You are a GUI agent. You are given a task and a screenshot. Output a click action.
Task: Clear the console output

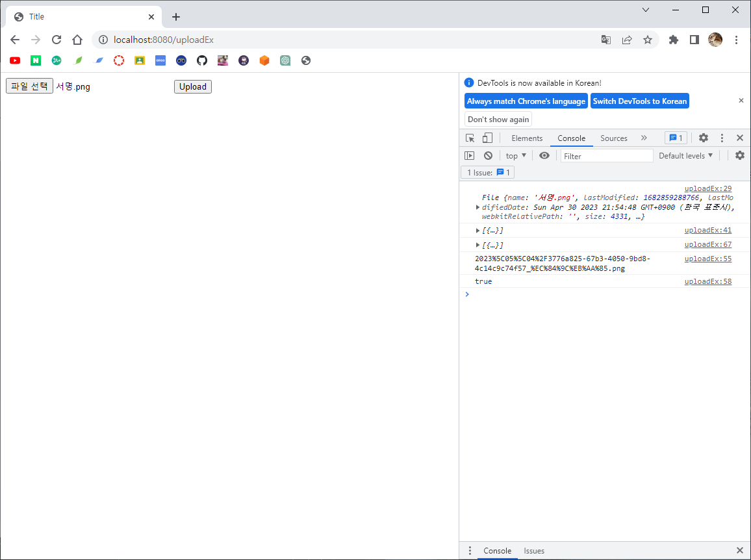[x=488, y=156]
